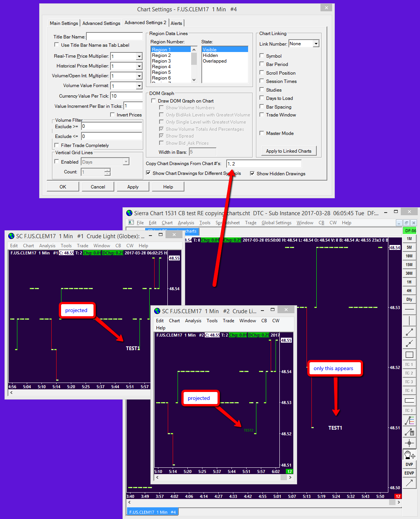Viewport: 420px width, 519px height.
Task: Click the TC 4 tool configuration button
Action: 409,390
